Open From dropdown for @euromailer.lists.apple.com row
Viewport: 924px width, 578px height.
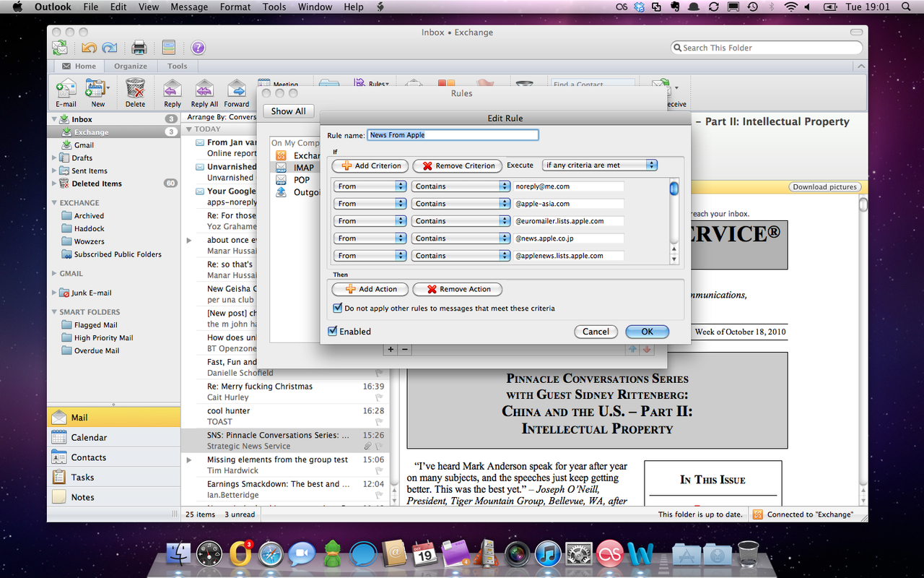click(x=370, y=220)
